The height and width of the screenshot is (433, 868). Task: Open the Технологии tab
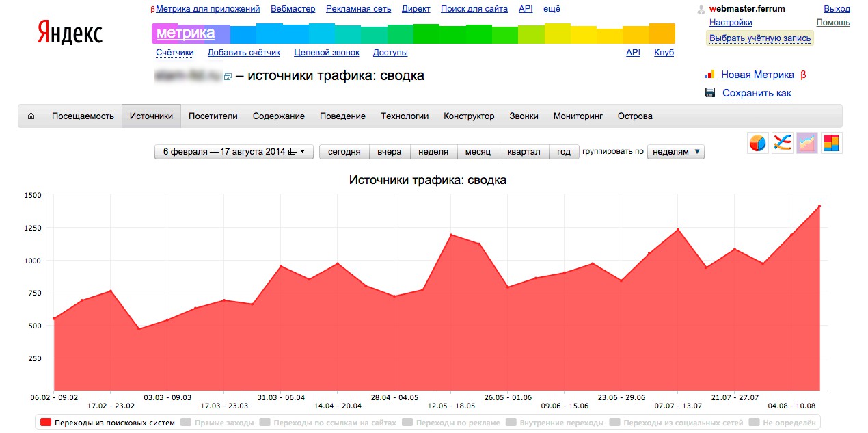coord(405,116)
